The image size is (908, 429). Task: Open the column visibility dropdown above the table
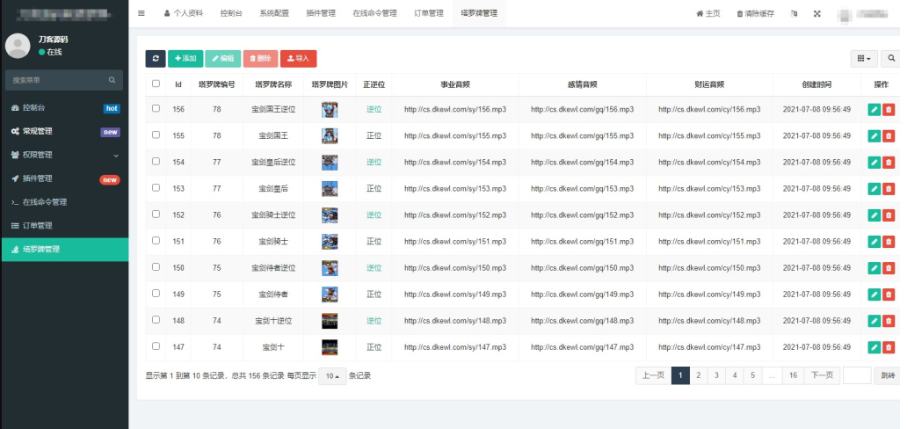click(x=862, y=59)
